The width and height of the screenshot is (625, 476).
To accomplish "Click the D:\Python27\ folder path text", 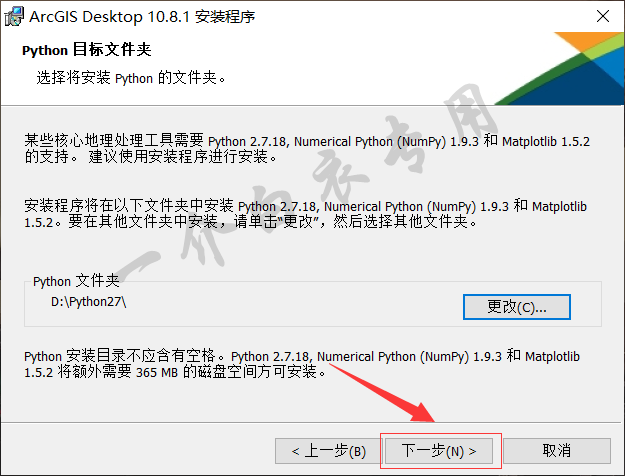I will 88,302.
